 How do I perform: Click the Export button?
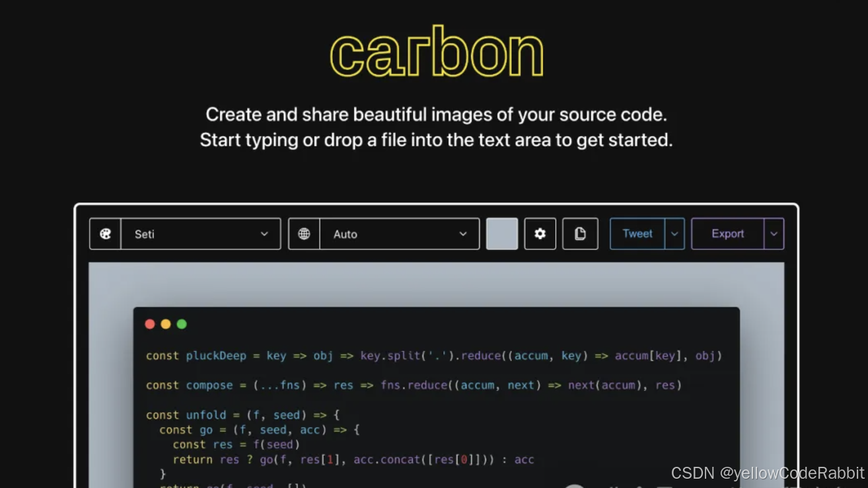[x=728, y=234]
